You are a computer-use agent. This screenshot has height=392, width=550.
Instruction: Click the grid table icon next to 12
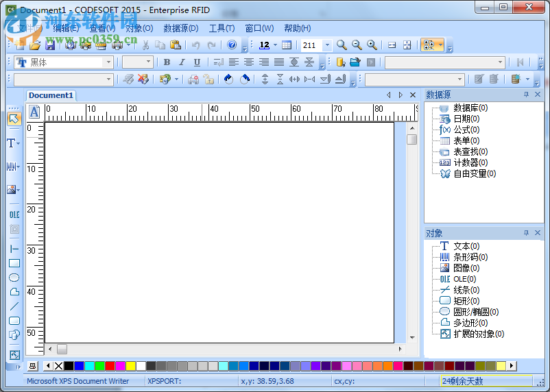[287, 45]
